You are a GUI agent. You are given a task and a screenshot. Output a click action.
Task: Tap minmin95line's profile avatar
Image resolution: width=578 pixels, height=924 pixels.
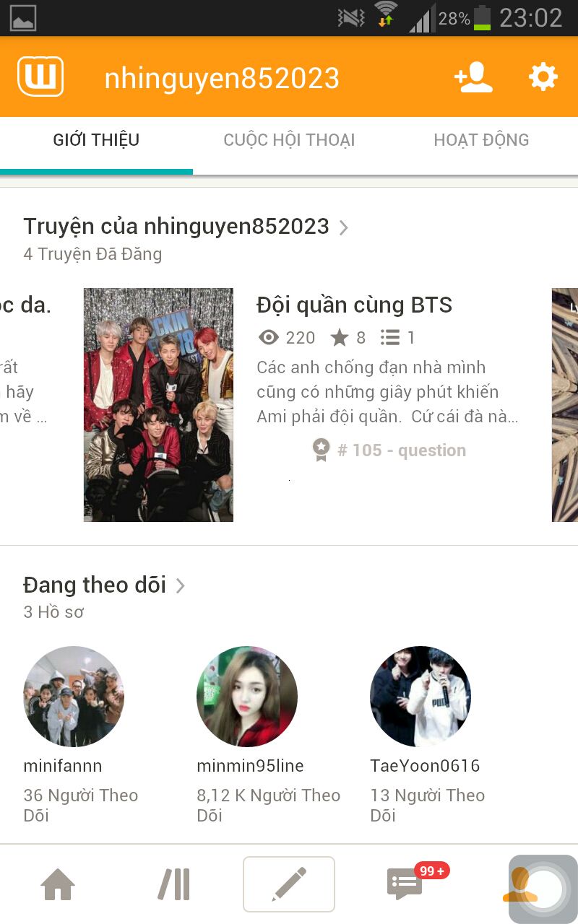click(x=247, y=697)
